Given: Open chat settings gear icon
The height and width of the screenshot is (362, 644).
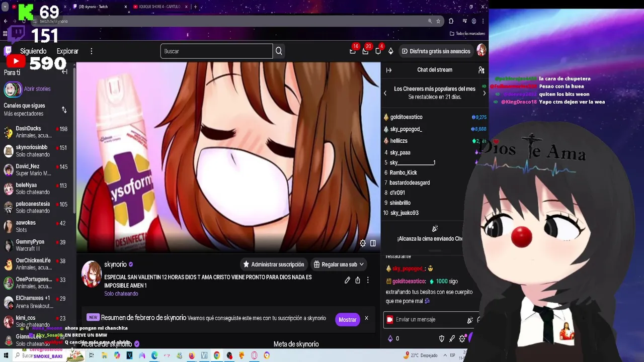Looking at the screenshot, I should [x=462, y=339].
